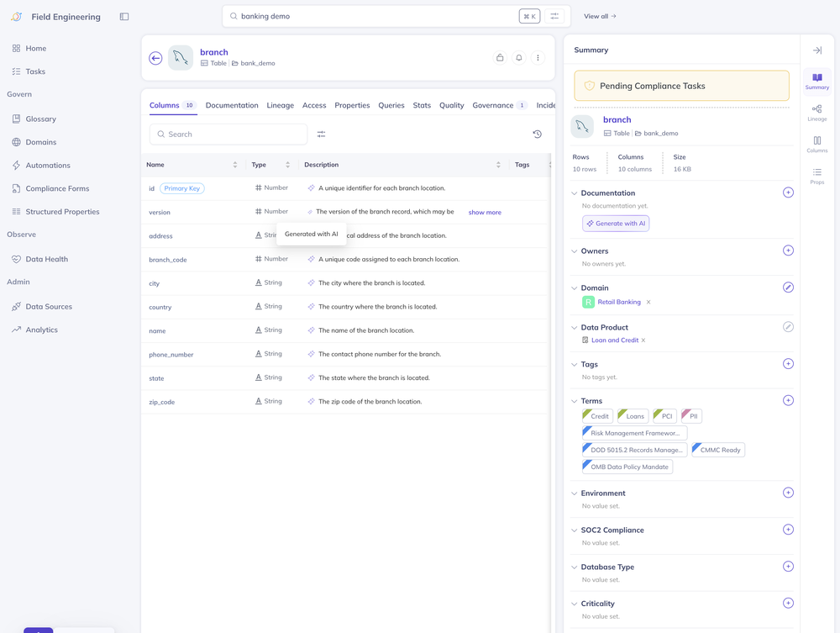The height and width of the screenshot is (633, 840).
Task: Collapse the left sidebar panel icon
Action: 124,17
